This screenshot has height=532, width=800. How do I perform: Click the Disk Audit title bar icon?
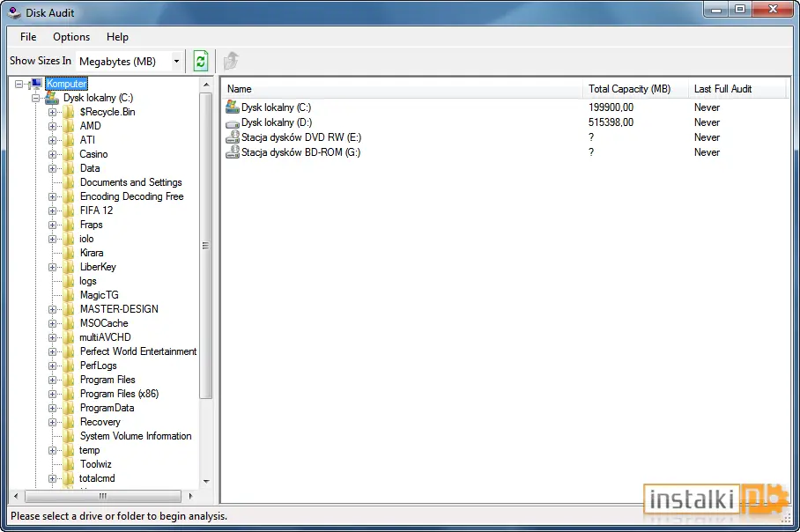coord(14,12)
